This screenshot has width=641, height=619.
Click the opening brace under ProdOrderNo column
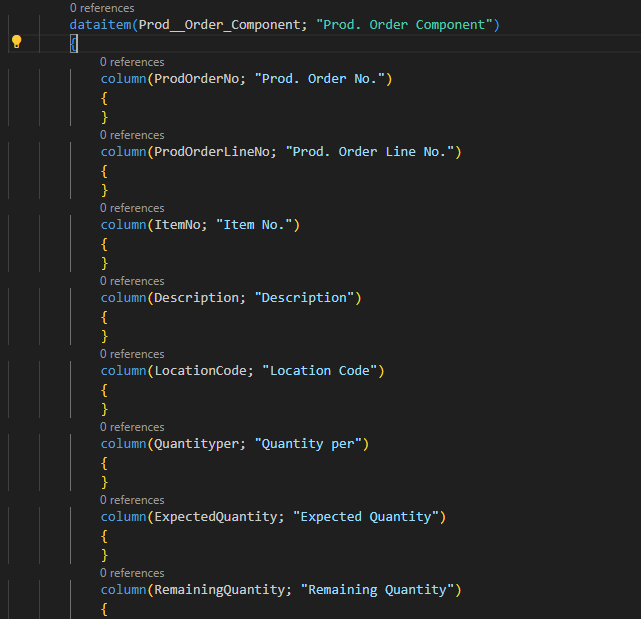(x=104, y=99)
